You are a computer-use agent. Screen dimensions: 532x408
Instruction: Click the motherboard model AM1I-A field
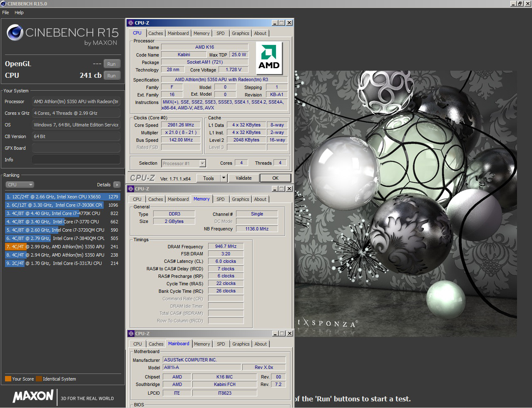[x=202, y=367]
